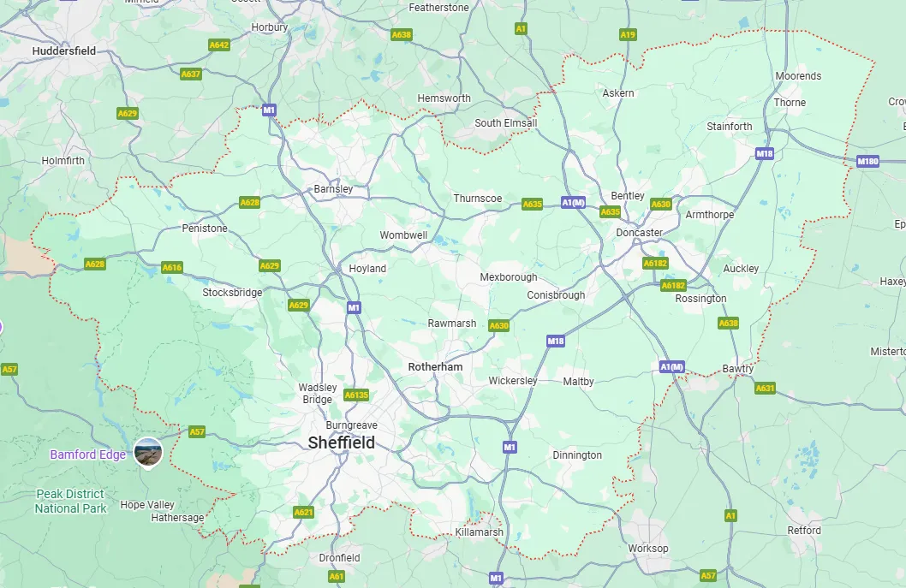Image resolution: width=906 pixels, height=588 pixels.
Task: Click the Bamford Edge photo pin
Action: point(148,452)
